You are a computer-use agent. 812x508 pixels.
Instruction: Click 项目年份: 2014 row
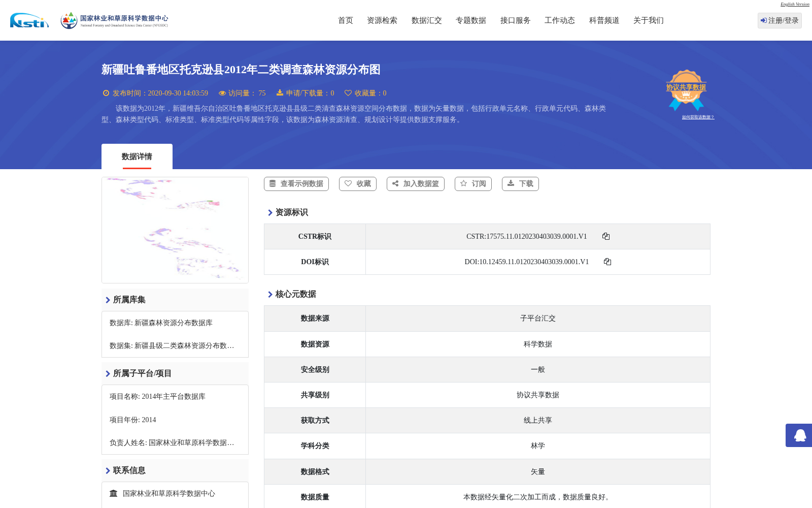pos(133,420)
